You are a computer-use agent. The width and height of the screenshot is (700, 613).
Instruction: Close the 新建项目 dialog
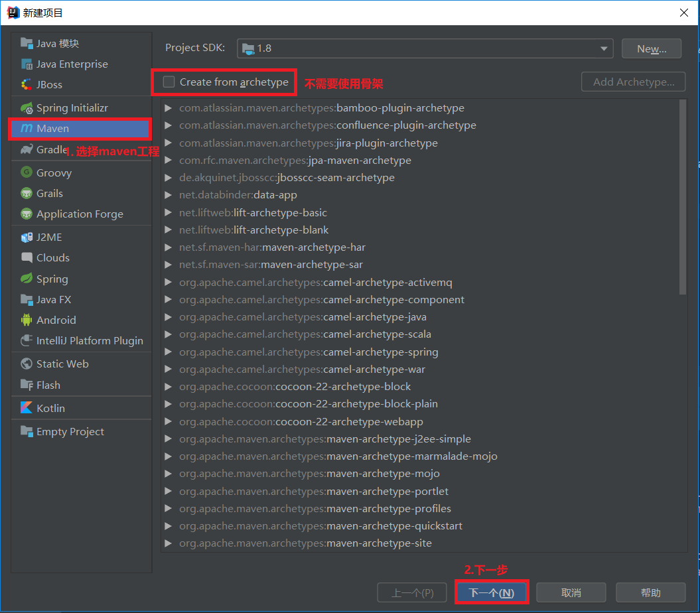pos(684,13)
